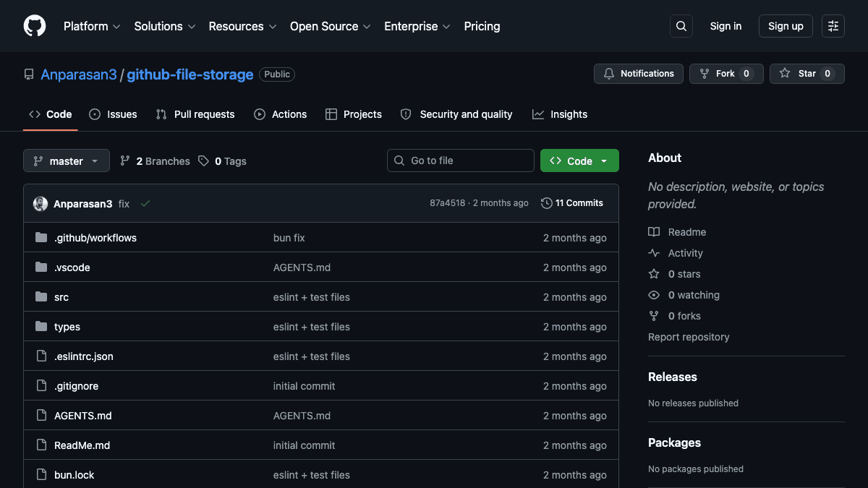Click commit hash 87a4518
868x488 pixels.
click(448, 203)
